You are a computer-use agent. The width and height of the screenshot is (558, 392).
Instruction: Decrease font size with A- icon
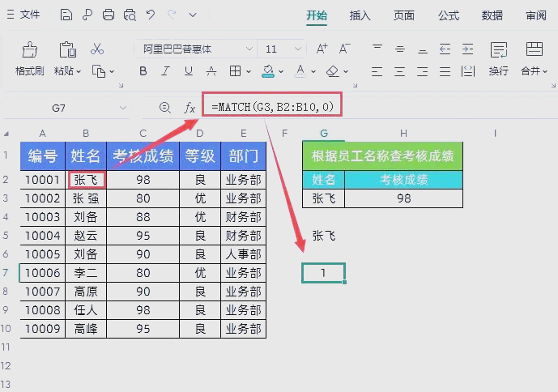click(x=344, y=49)
